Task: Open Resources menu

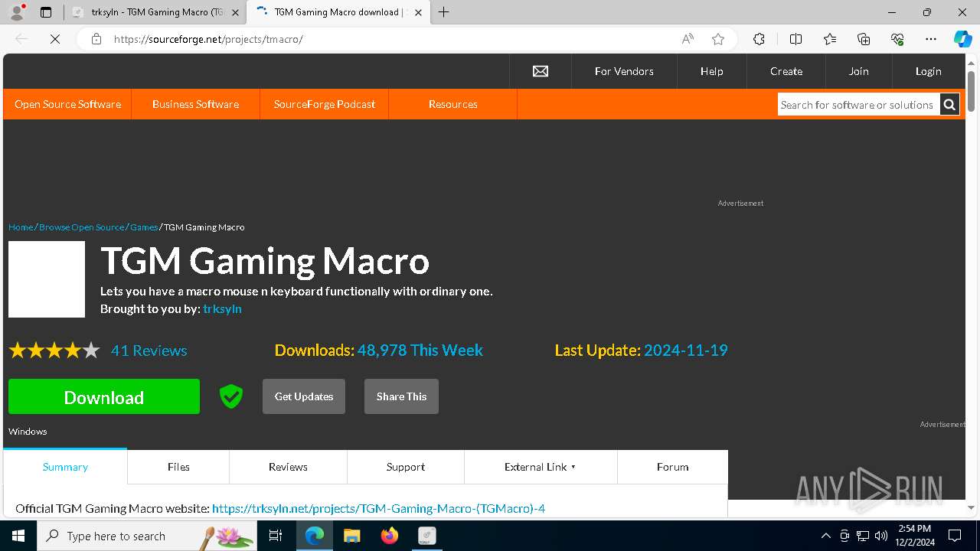Action: [453, 104]
